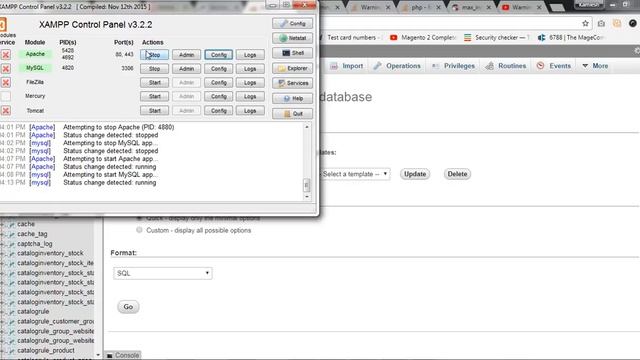Switch to phpMyAdmin Operations tab
The image size is (640, 360).
pyautogui.click(x=397, y=66)
